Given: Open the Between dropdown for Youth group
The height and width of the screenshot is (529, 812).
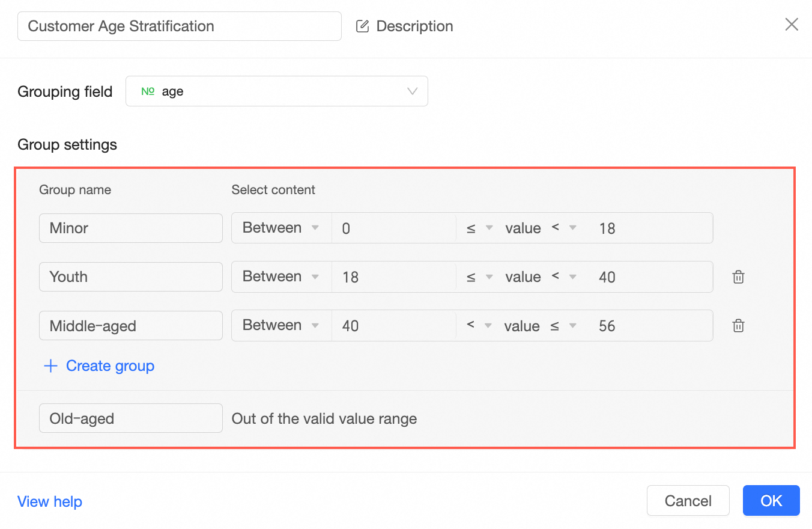Looking at the screenshot, I should tap(280, 277).
